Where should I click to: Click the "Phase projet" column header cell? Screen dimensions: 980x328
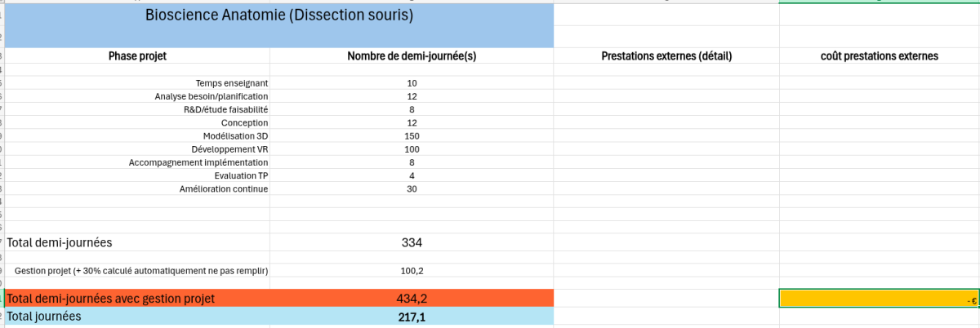(137, 56)
